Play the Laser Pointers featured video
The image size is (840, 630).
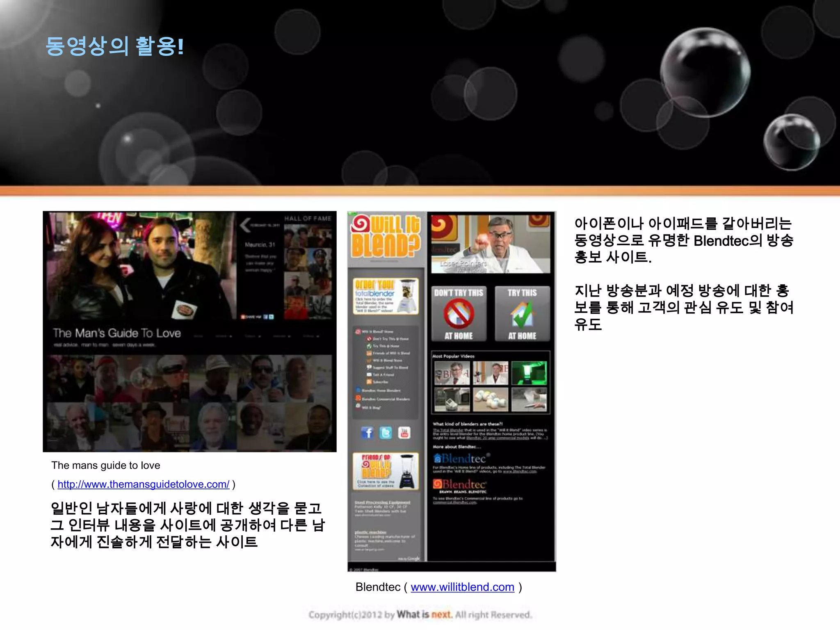(x=491, y=244)
